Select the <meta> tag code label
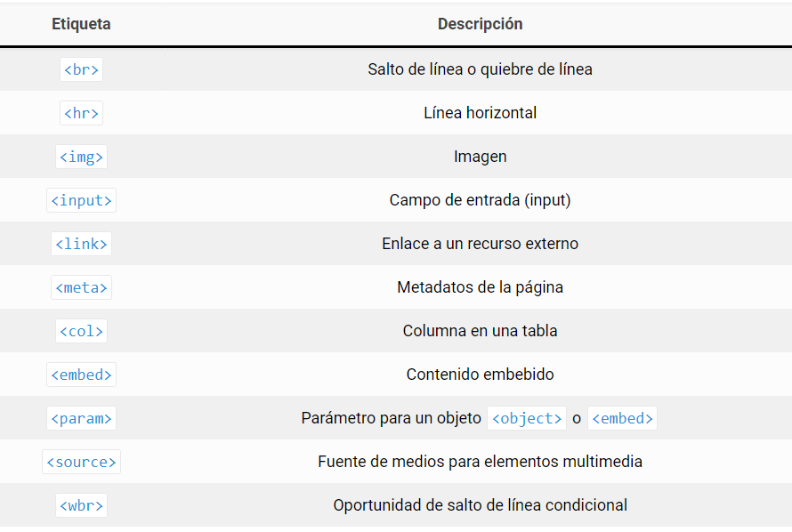 [81, 287]
